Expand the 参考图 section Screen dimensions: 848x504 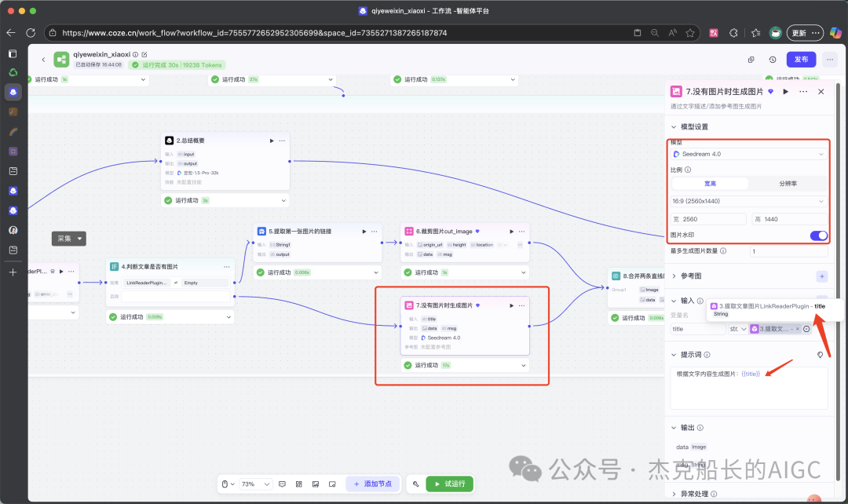(x=674, y=276)
